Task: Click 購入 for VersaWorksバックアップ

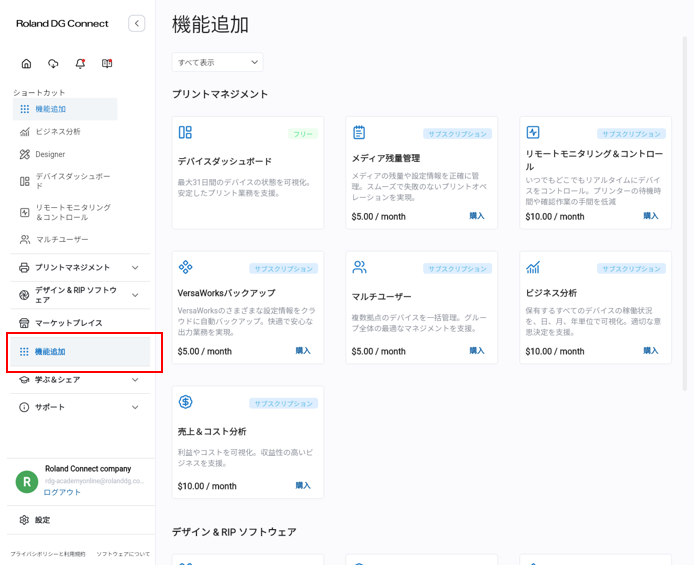Action: [303, 351]
